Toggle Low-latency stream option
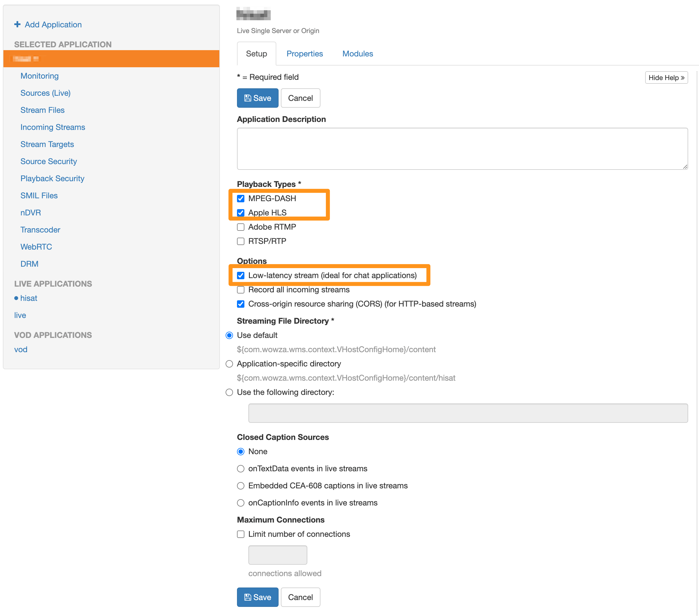The width and height of the screenshot is (699, 616). [x=241, y=275]
